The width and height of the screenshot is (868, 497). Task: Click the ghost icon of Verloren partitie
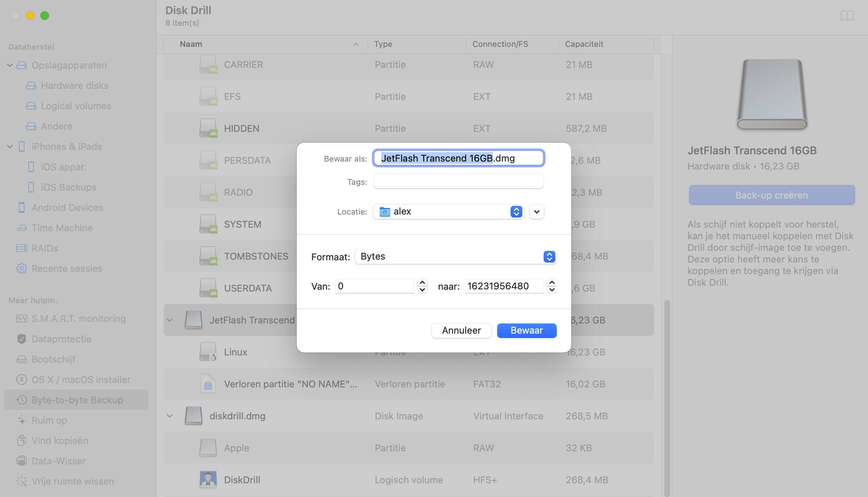click(x=208, y=384)
